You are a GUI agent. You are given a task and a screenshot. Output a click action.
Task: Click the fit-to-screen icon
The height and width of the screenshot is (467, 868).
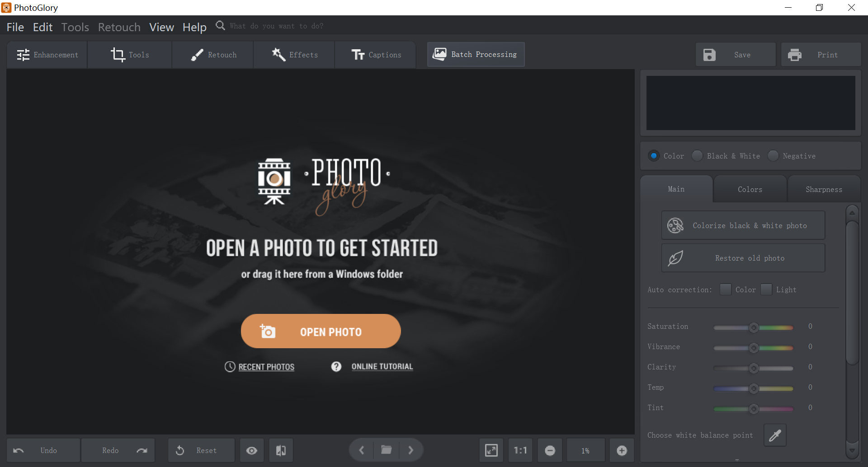click(x=491, y=450)
